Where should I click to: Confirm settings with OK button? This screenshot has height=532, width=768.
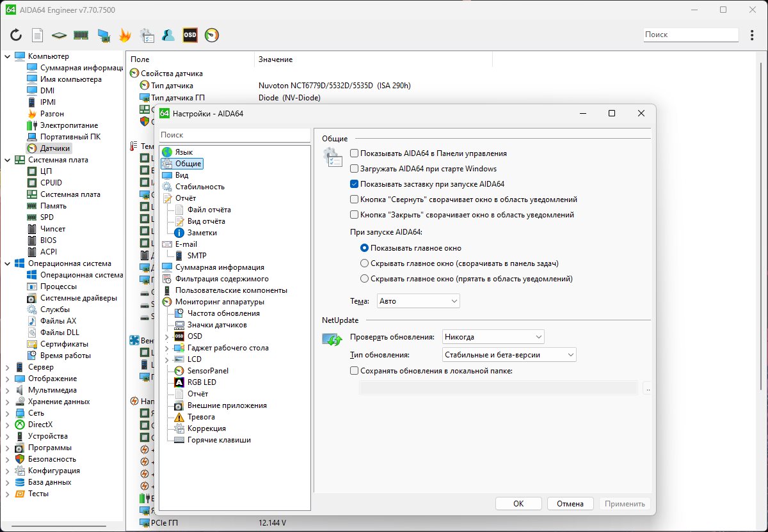click(519, 503)
